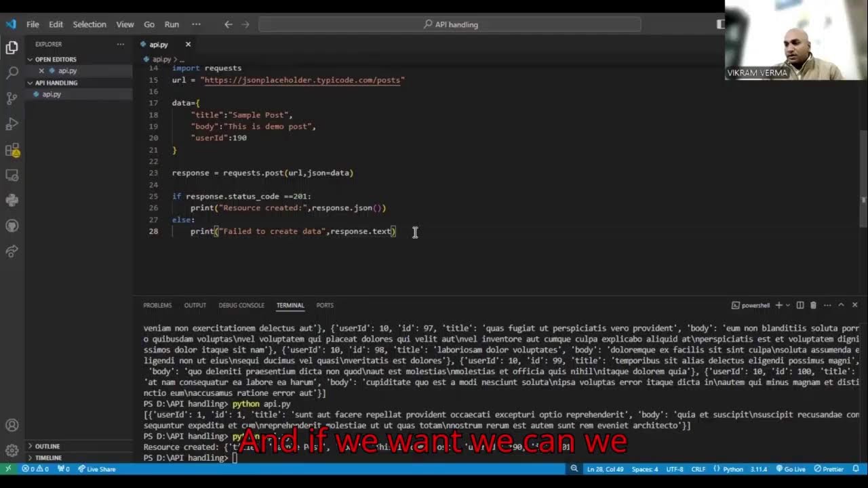
Task: Open the Edit menu
Action: [x=56, y=24]
